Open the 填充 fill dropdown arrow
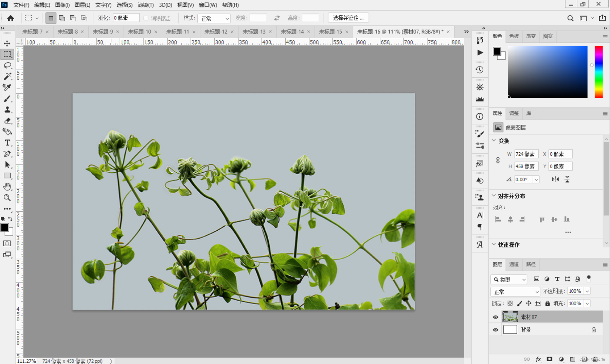Screen dimensions: 610x364 587,304
